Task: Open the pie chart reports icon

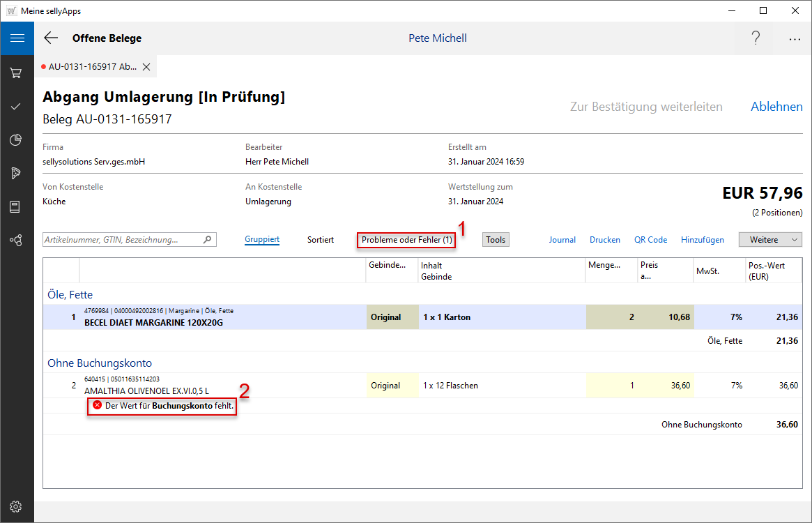Action: click(x=16, y=139)
